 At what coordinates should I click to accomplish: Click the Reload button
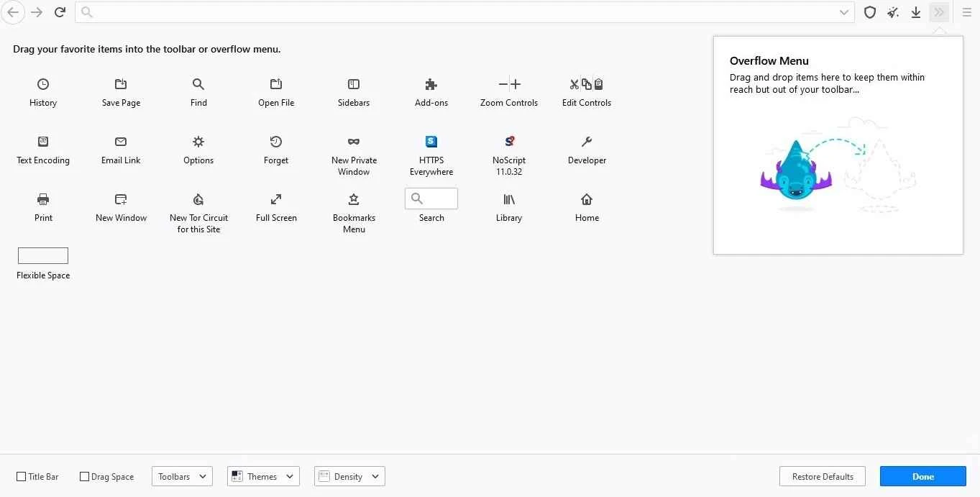60,12
